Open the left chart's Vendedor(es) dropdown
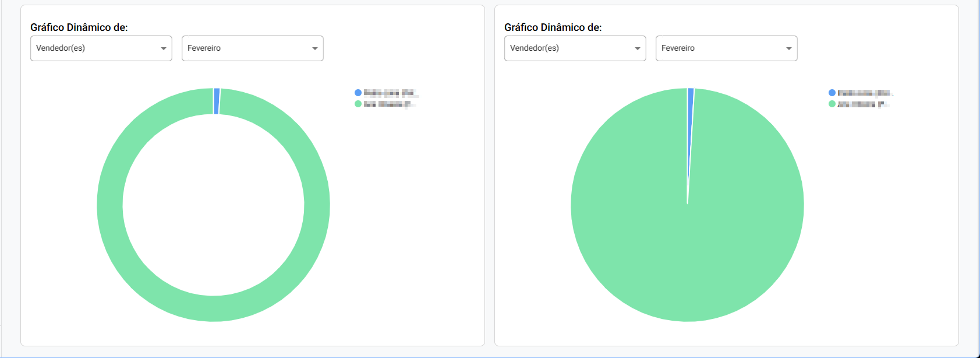The height and width of the screenshot is (358, 980). point(101,48)
